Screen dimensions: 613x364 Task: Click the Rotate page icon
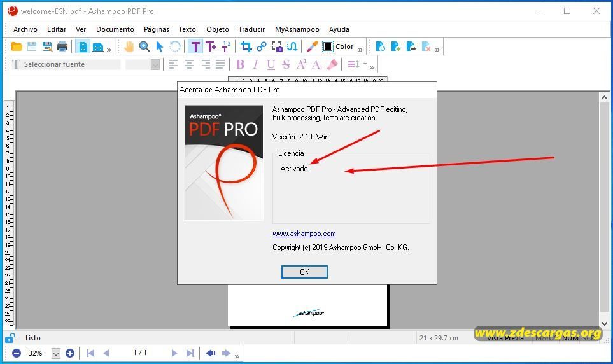point(380,46)
